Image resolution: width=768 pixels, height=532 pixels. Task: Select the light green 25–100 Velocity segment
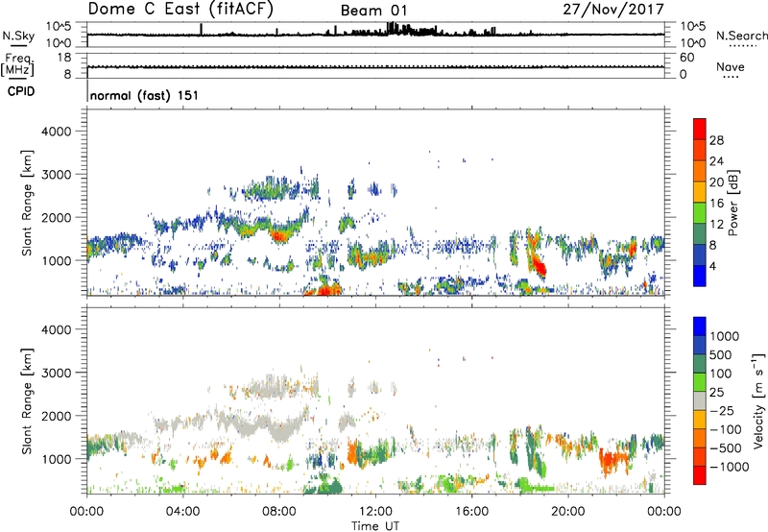pyautogui.click(x=700, y=382)
